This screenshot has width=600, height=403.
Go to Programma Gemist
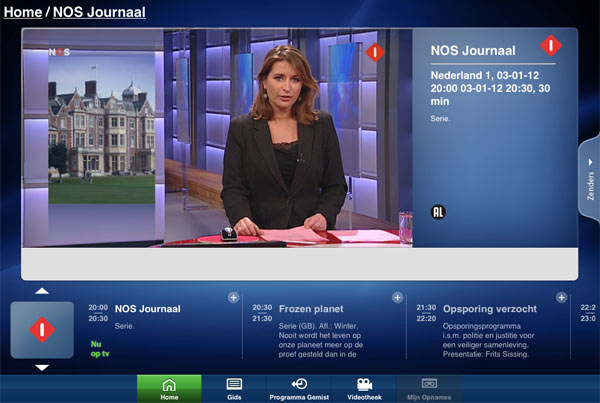pyautogui.click(x=299, y=389)
